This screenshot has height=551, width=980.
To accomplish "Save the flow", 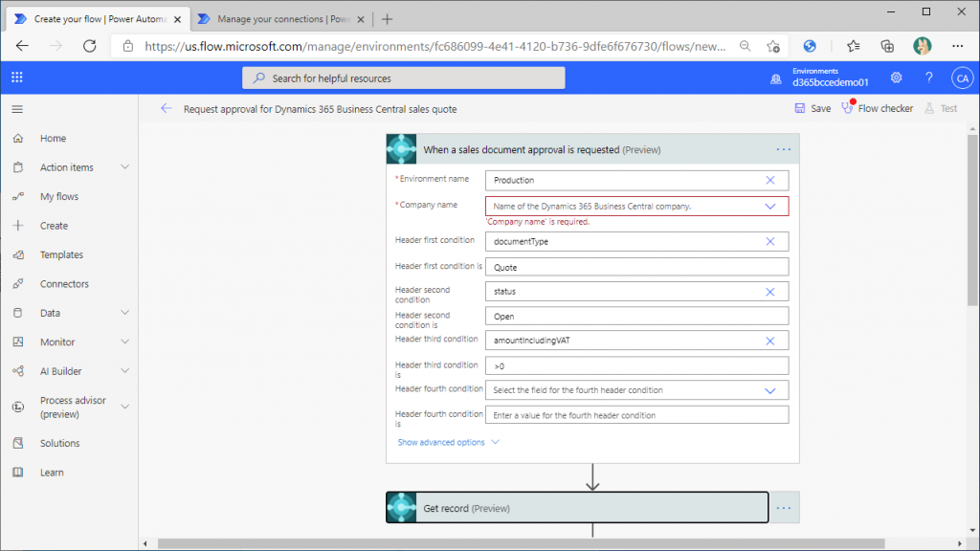I will 813,109.
